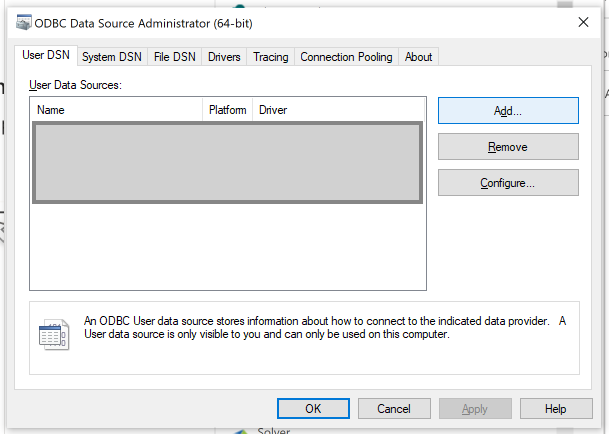Click the Driver column header
Viewport: 609px width, 434px height.
(339, 110)
